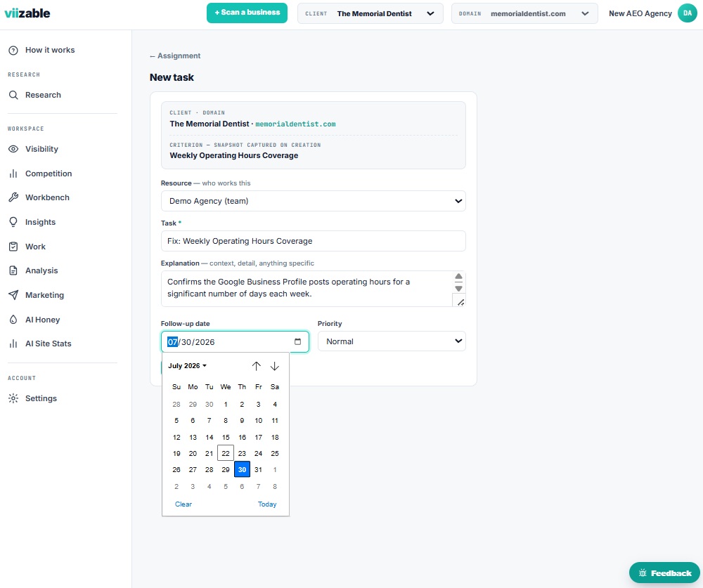The image size is (703, 588).
Task: Open the Domain selector dropdown
Action: (524, 13)
